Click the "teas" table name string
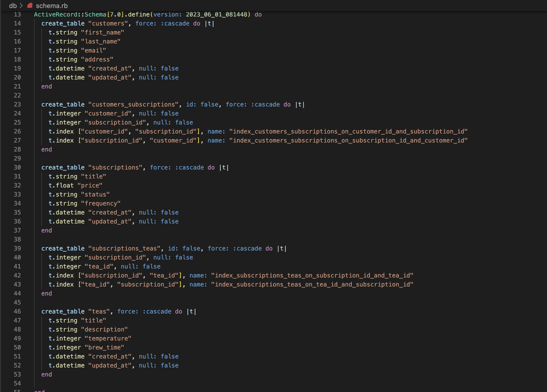The width and height of the screenshot is (547, 392). (99, 311)
